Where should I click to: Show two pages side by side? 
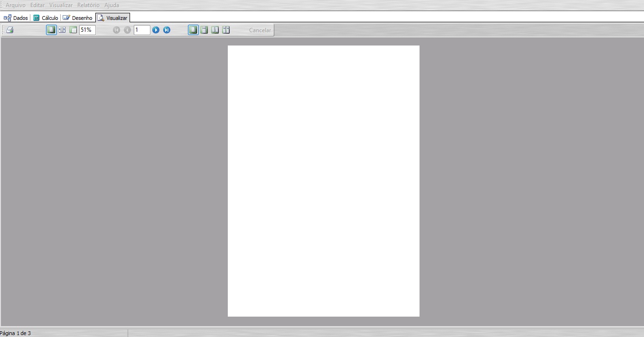click(x=215, y=30)
